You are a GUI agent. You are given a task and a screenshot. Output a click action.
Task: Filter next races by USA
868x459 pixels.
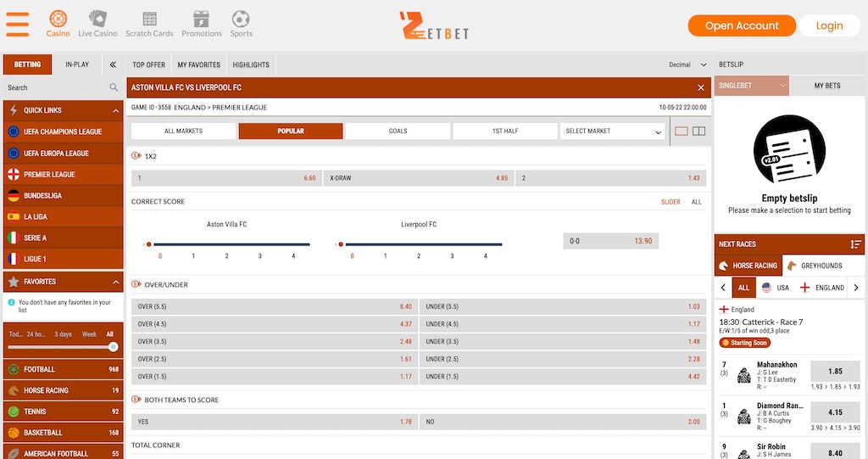point(775,287)
